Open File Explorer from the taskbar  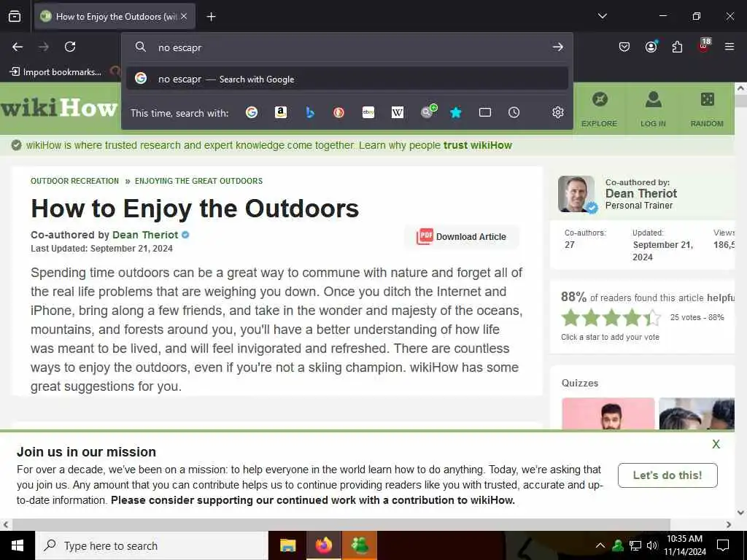pos(287,545)
